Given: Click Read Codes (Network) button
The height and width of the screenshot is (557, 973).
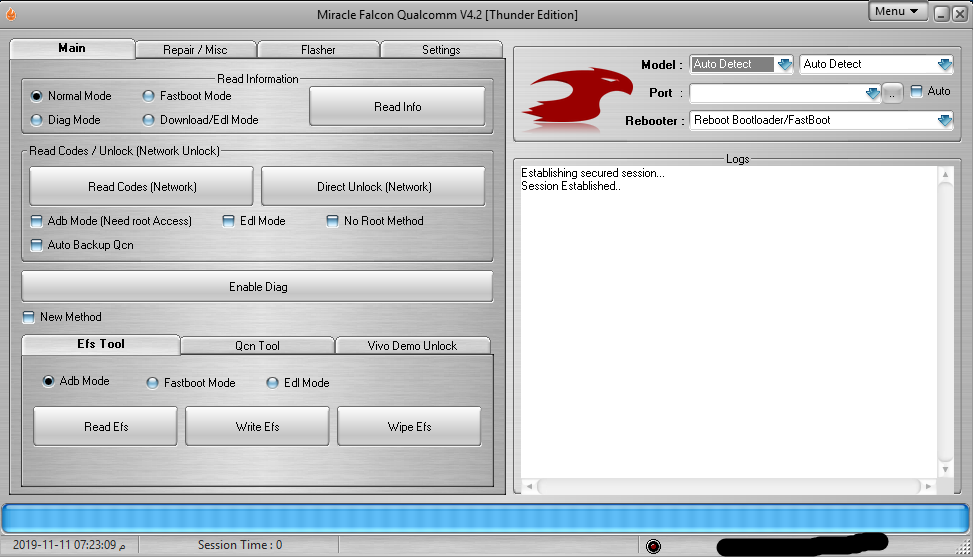Looking at the screenshot, I should point(141,187).
